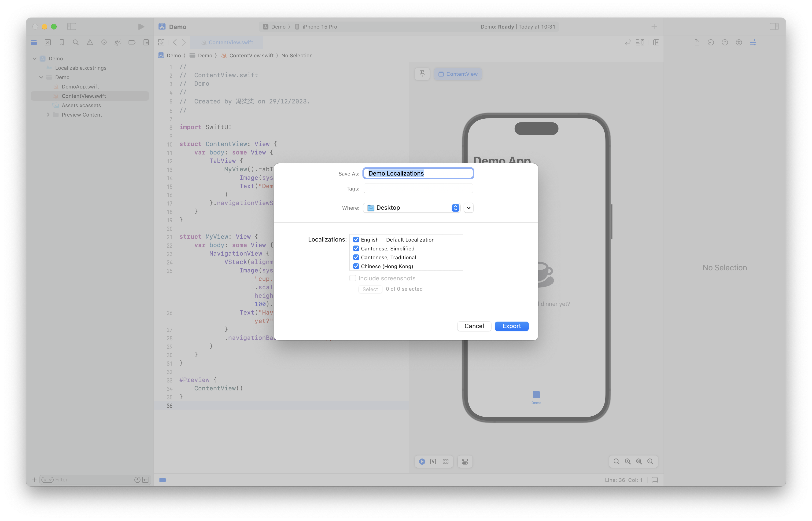Image resolution: width=812 pixels, height=521 pixels.
Task: Click the Save As filename field
Action: (x=418, y=173)
